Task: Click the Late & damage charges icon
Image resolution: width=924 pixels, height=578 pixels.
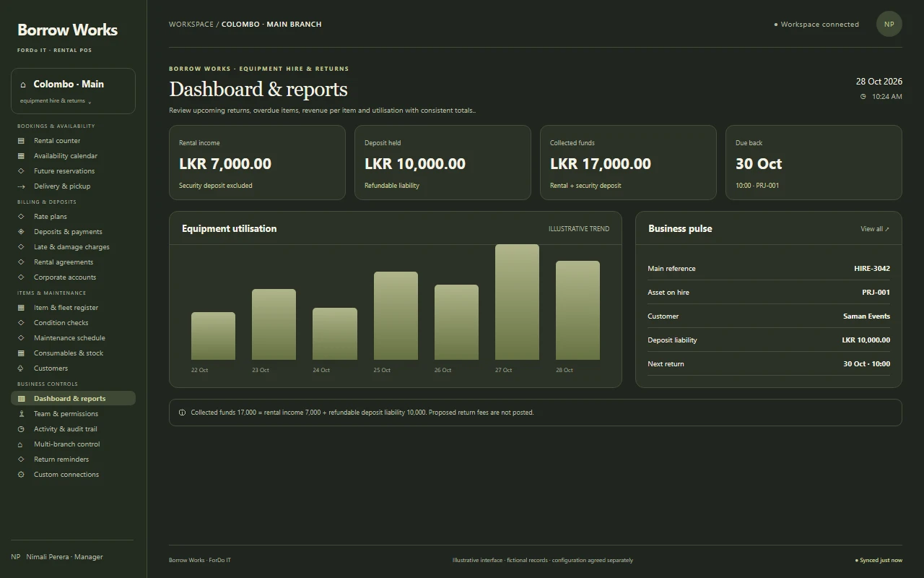Action: [x=21, y=247]
